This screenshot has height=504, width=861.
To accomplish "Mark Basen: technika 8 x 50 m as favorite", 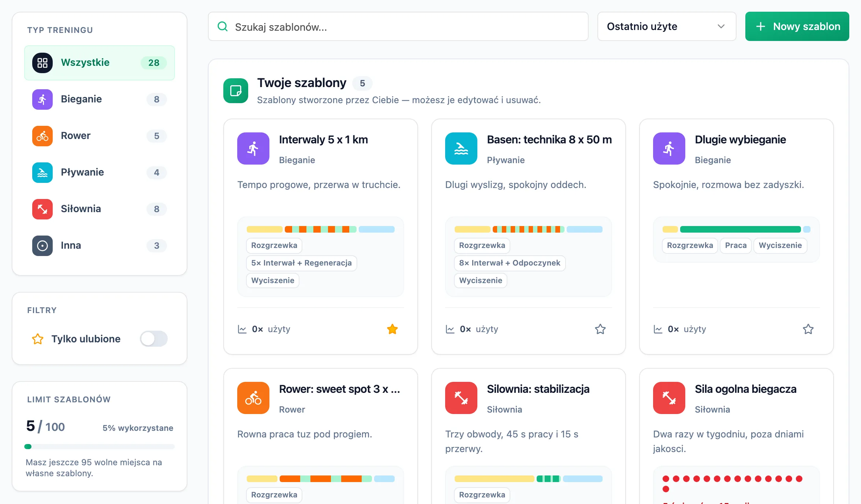I will pos(600,329).
